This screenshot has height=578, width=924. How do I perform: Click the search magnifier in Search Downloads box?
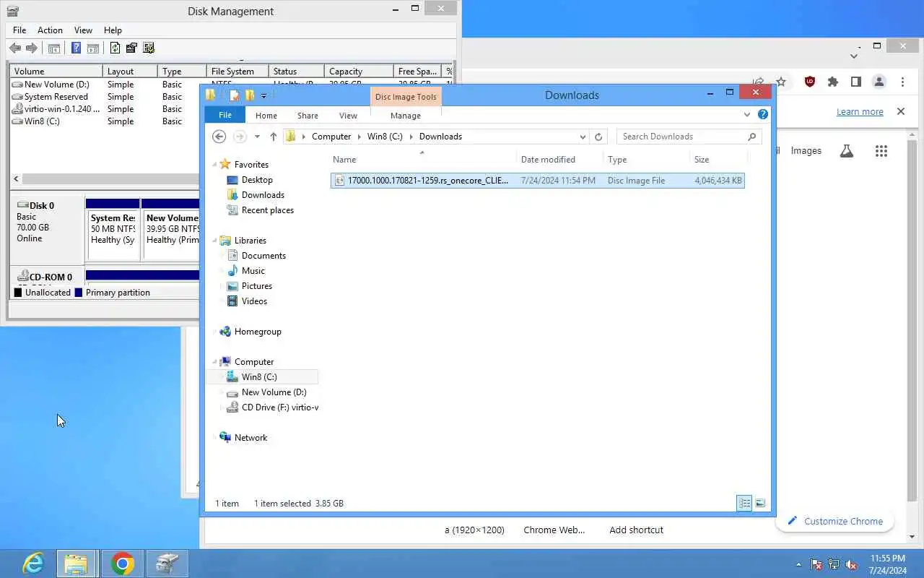(751, 137)
